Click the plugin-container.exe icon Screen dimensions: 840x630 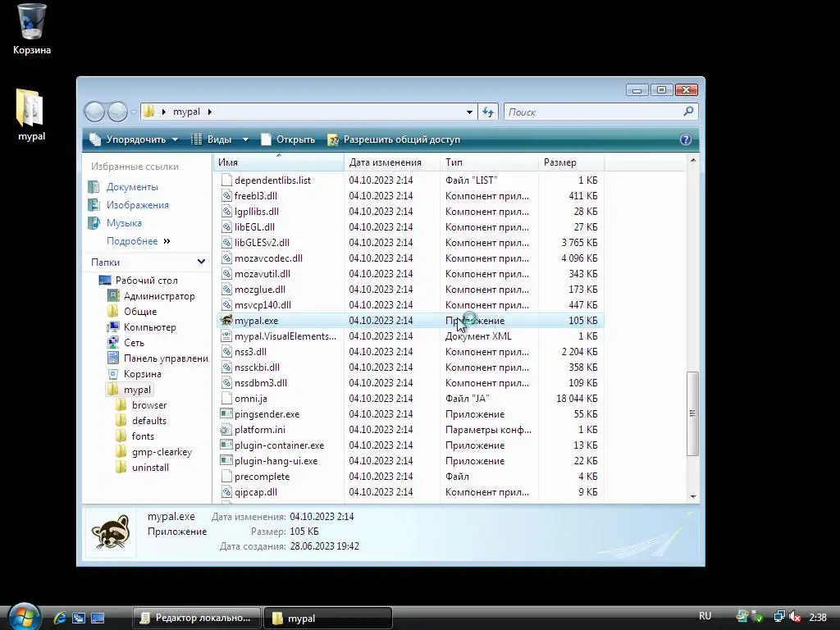tap(226, 445)
